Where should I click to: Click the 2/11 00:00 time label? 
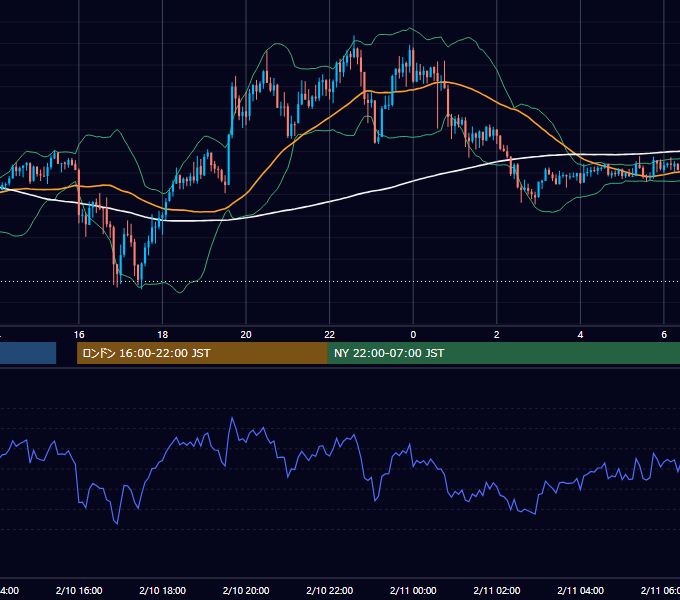413,590
